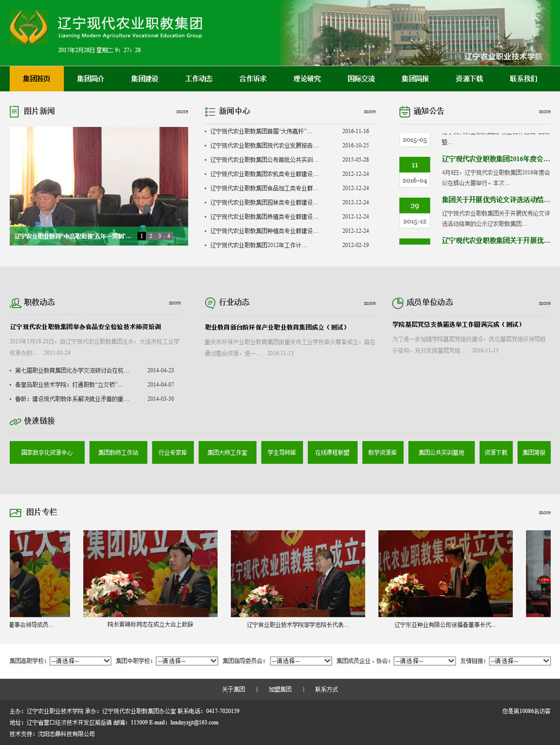Click more link beside 新闻中心
Screen dimensions: 560x745
click(x=370, y=111)
